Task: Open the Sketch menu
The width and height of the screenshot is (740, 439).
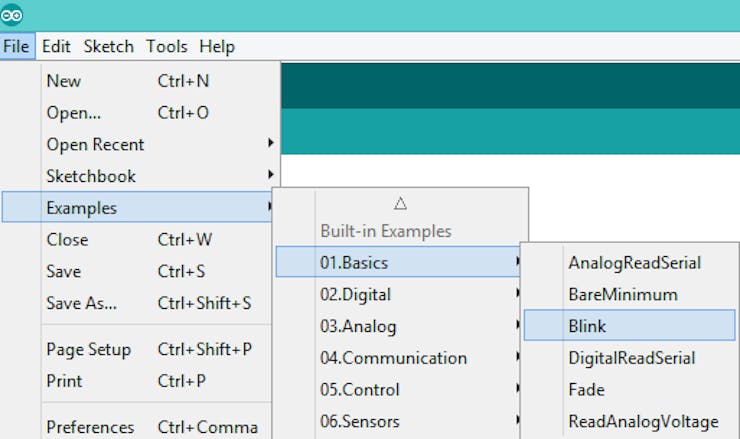Action: (x=108, y=47)
